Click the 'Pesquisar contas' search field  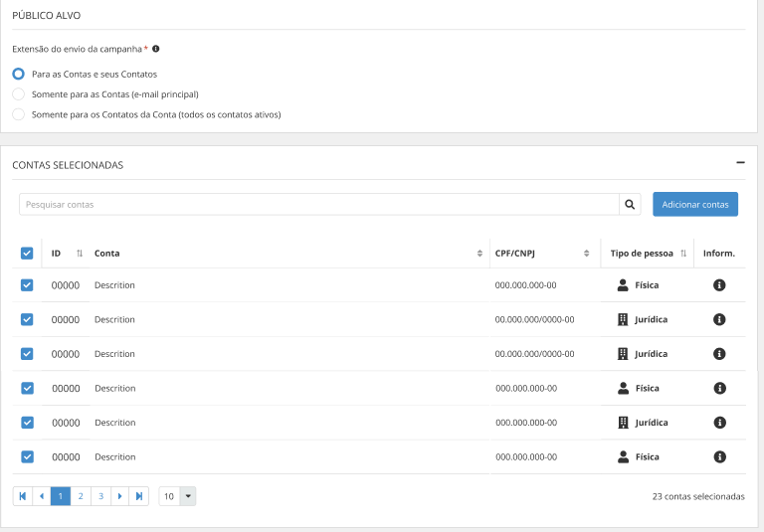[x=318, y=205]
